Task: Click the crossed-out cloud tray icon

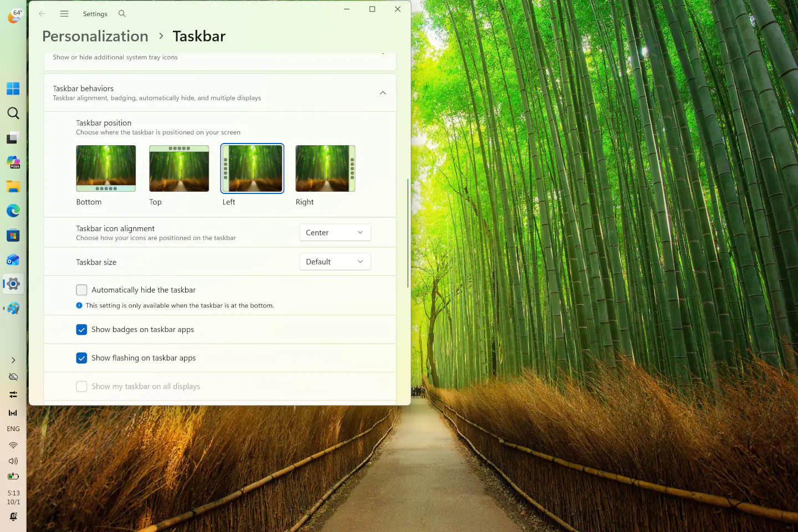Action: click(13, 377)
